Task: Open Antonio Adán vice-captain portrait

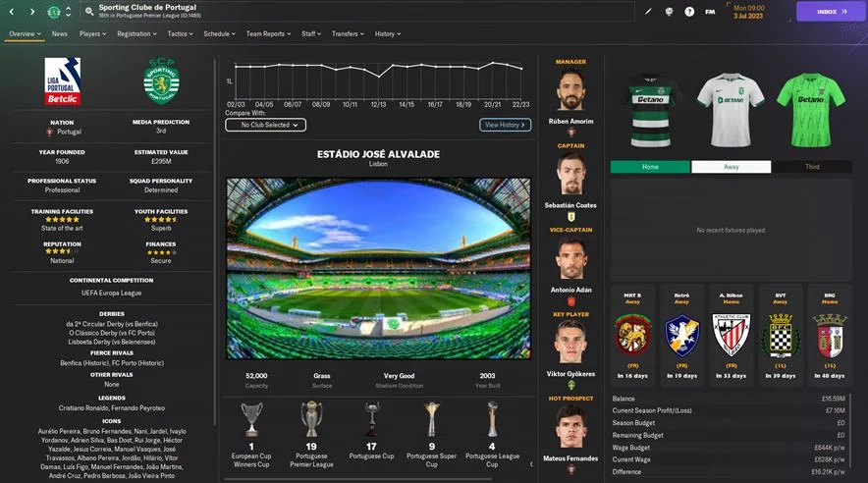Action: [x=570, y=258]
